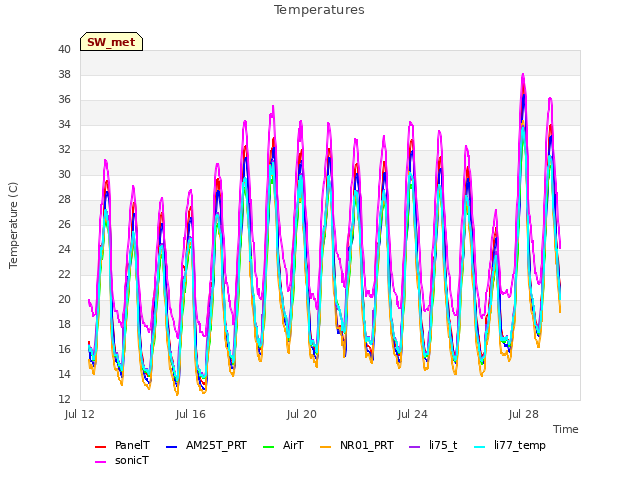This screenshot has height=480, width=640.
Task: Click the blue AM25T_PRT legend swatch
Action: coord(172,447)
